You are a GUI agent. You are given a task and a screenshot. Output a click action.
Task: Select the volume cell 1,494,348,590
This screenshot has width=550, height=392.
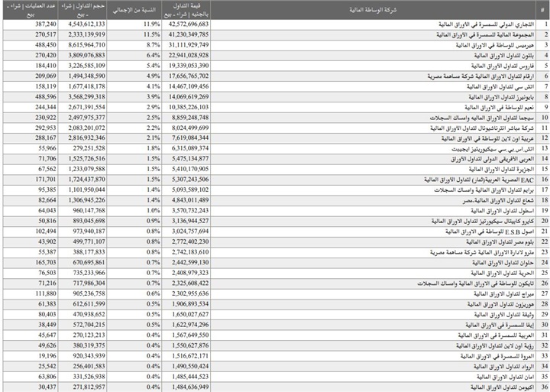(x=82, y=76)
